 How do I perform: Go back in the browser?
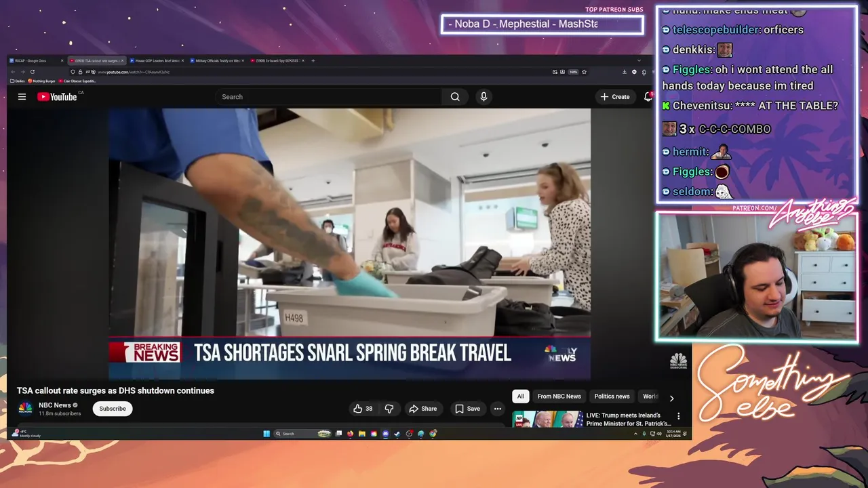[x=12, y=72]
